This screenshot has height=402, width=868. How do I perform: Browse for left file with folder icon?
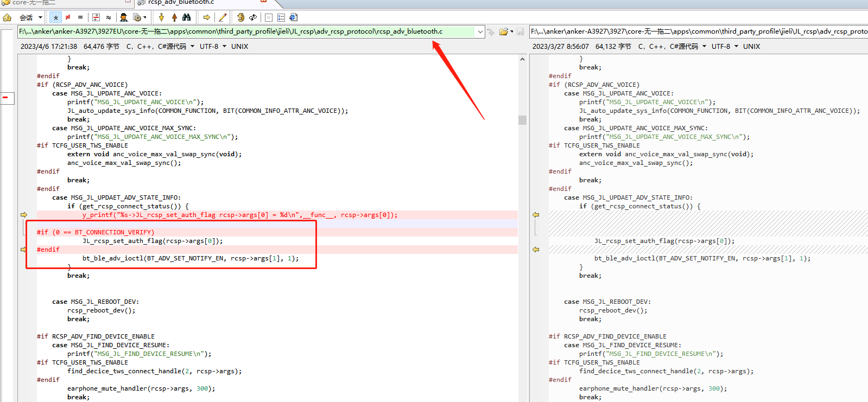pos(504,31)
